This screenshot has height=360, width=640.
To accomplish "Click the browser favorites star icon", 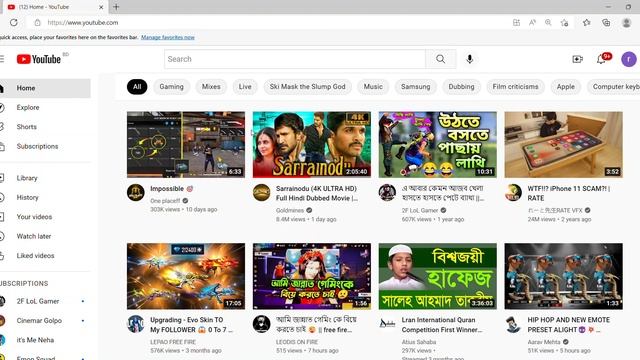I will pyautogui.click(x=587, y=22).
